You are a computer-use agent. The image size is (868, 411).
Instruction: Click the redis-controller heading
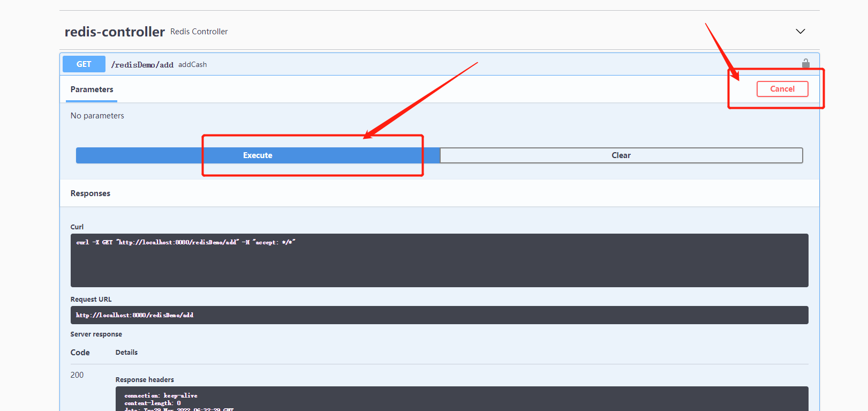click(x=115, y=32)
